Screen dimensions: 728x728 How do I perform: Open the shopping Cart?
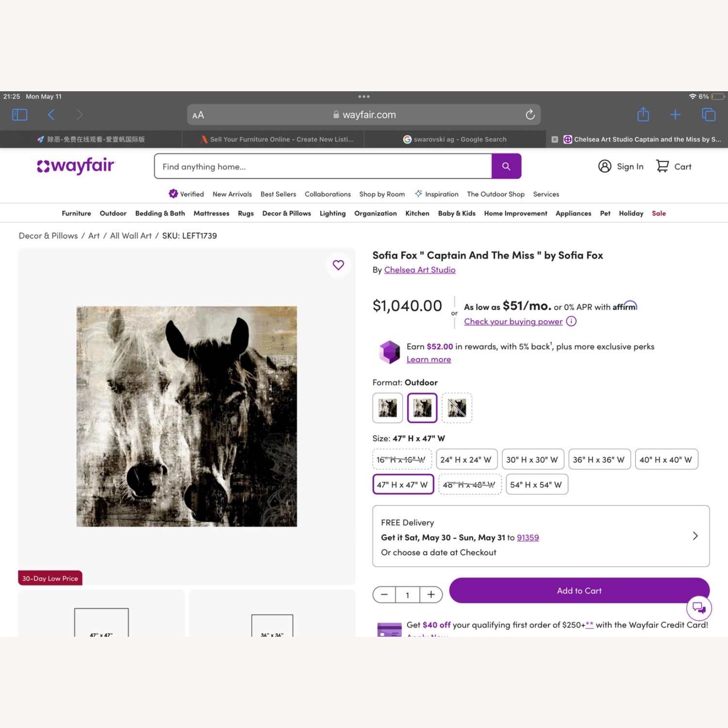click(x=674, y=166)
